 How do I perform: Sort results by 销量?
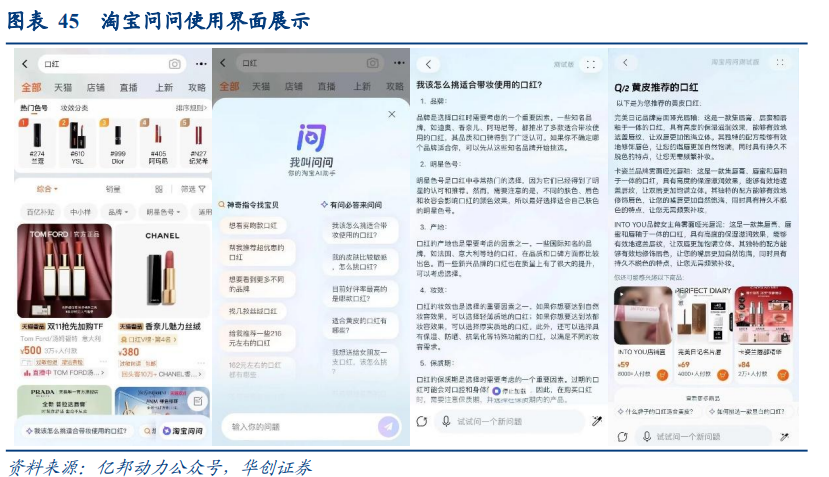point(113,189)
